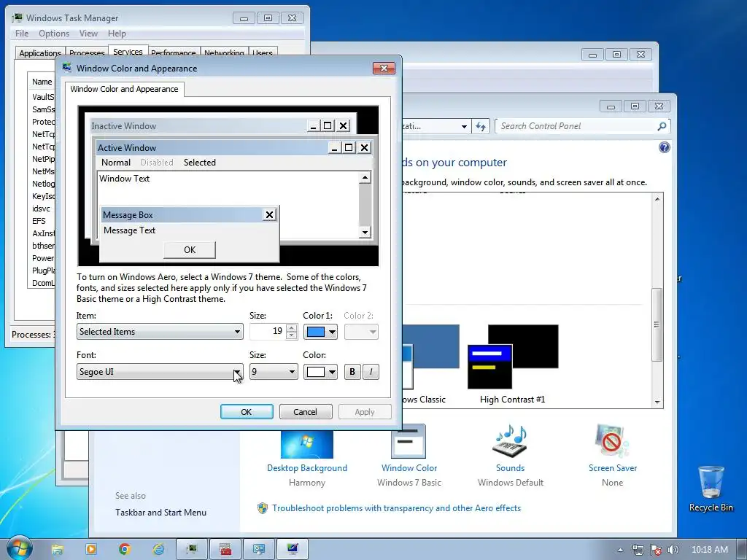Click the shield icon beside Troubleshoot link
The height and width of the screenshot is (560, 747).
click(x=262, y=508)
